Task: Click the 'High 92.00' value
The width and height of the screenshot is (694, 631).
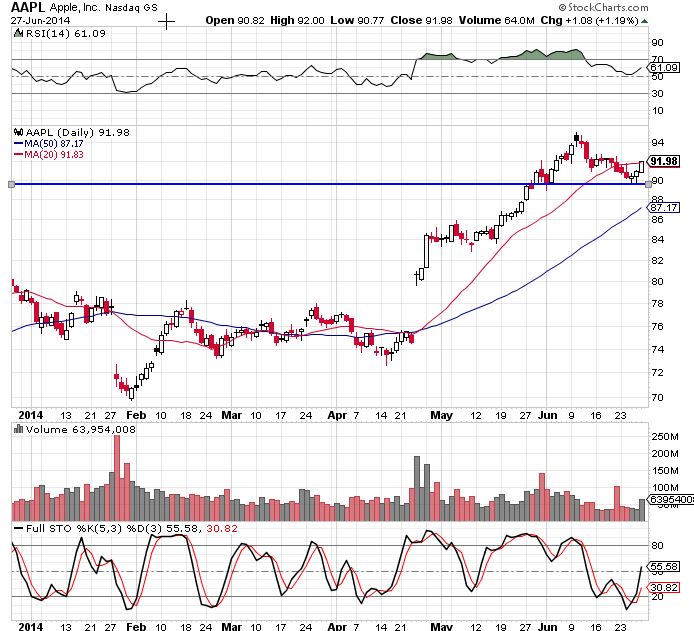Action: tap(297, 20)
